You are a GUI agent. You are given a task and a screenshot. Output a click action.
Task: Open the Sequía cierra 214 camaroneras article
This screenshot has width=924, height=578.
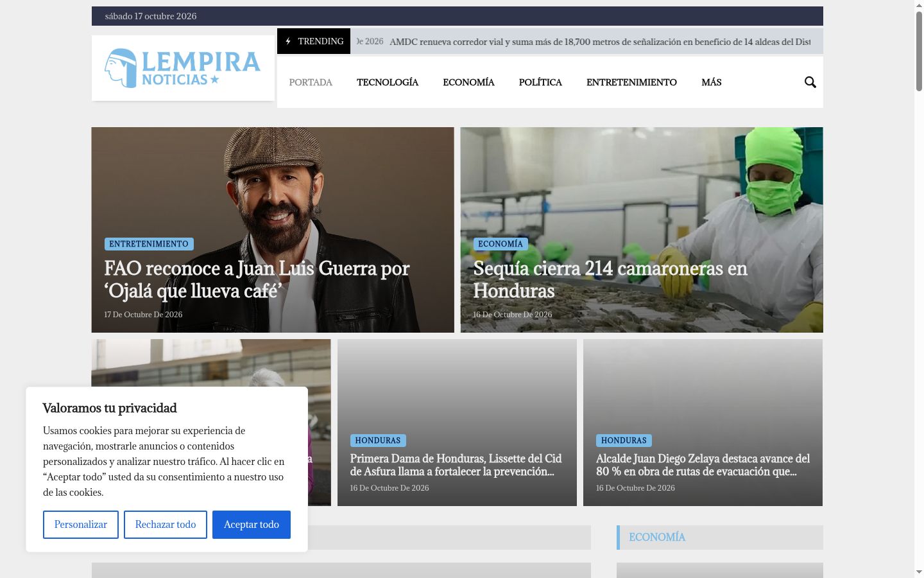pos(610,279)
